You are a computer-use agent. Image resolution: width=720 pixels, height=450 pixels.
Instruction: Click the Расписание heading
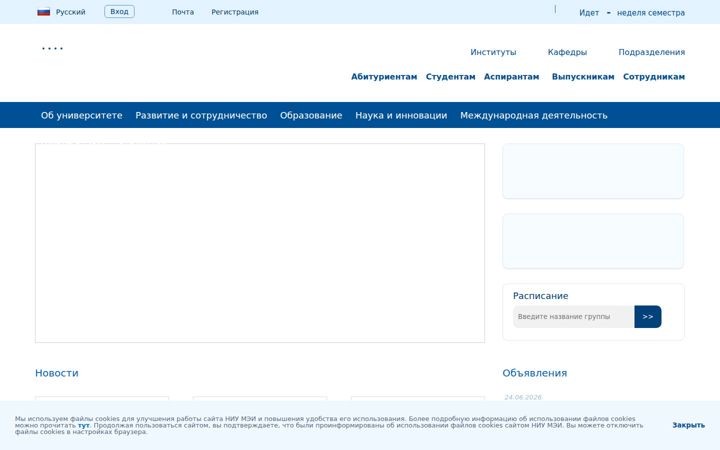[540, 296]
